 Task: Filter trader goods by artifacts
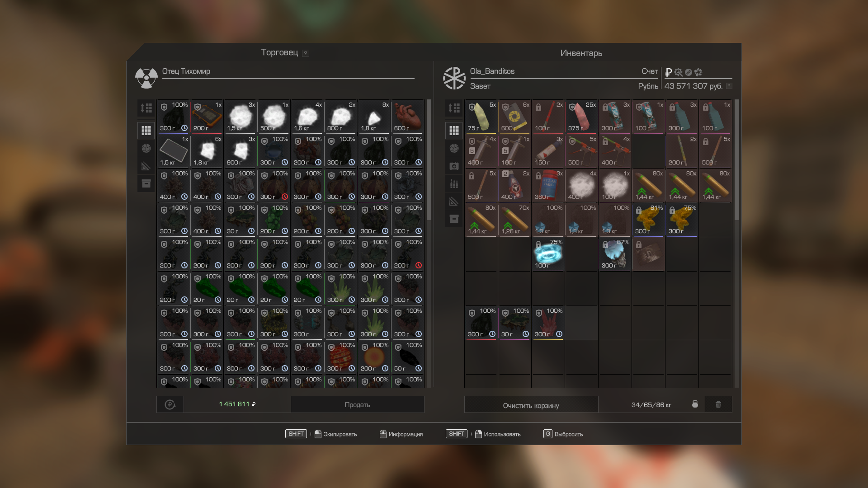point(146,148)
